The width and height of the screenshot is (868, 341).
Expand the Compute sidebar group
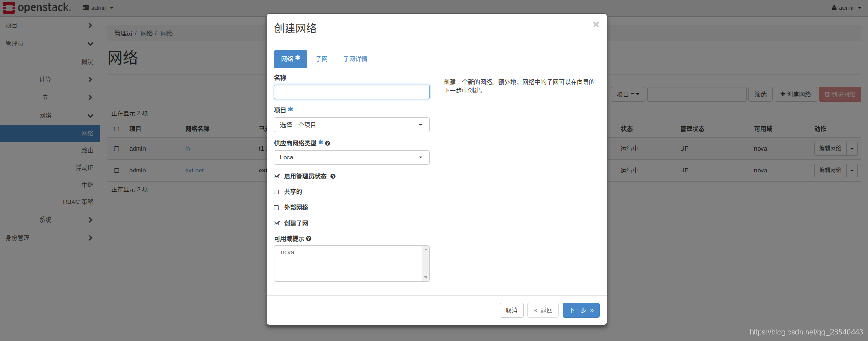tap(50, 79)
